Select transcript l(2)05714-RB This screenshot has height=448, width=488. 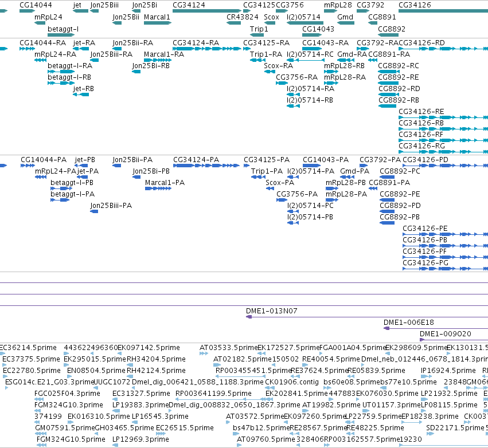(x=310, y=100)
